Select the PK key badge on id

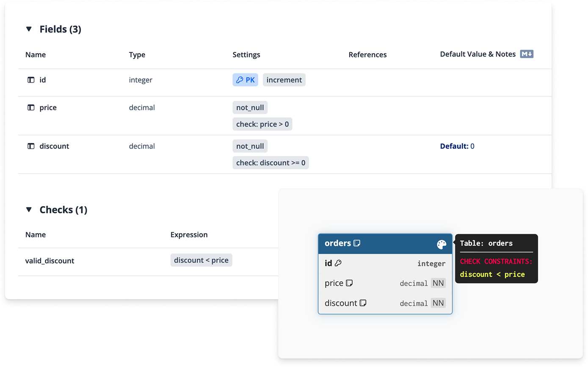[x=245, y=80]
